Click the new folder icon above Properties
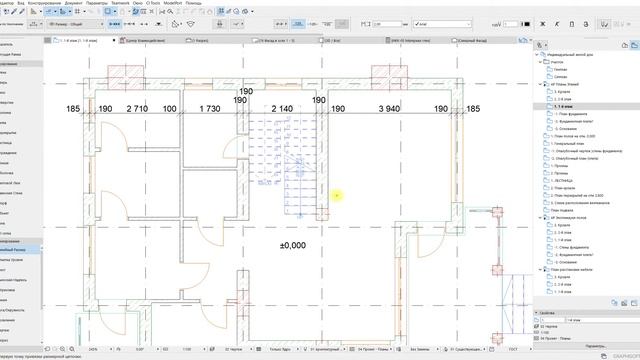The width and height of the screenshot is (640, 360). tap(634, 303)
